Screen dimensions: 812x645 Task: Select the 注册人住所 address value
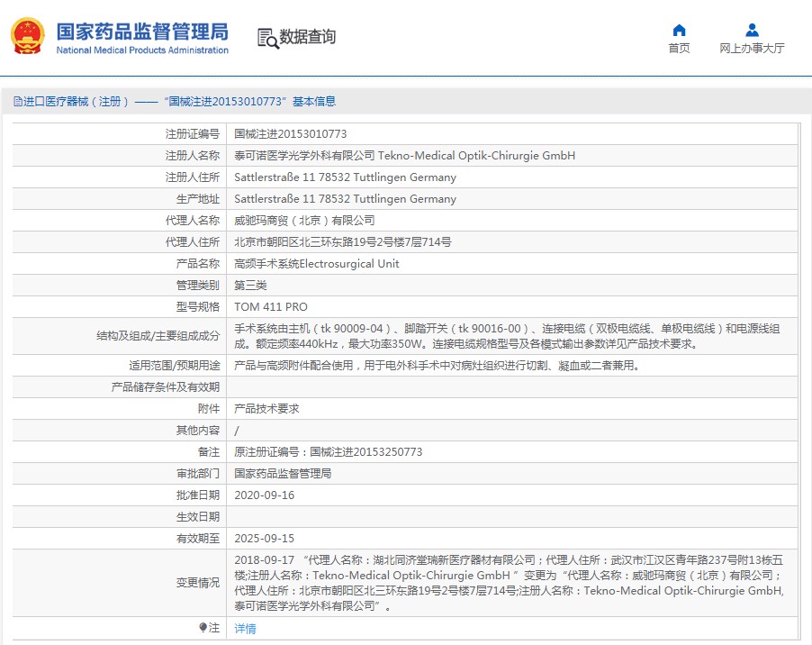pyautogui.click(x=345, y=177)
